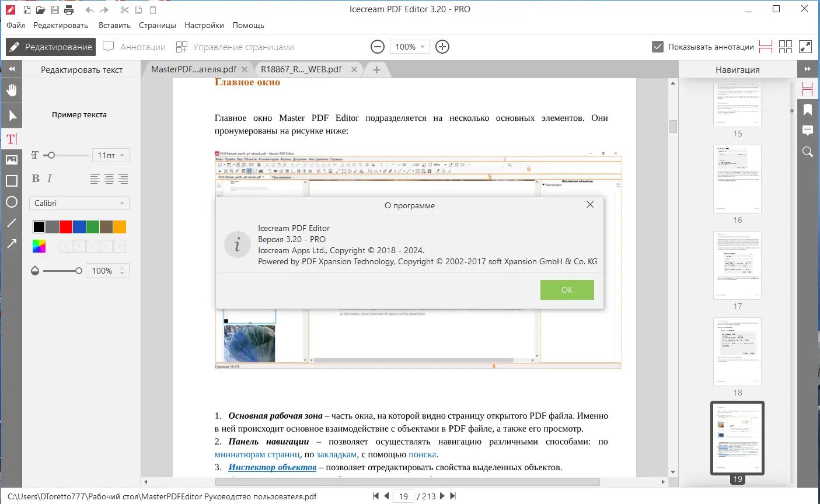Open the Настройки menu
820x504 pixels.
coord(204,25)
